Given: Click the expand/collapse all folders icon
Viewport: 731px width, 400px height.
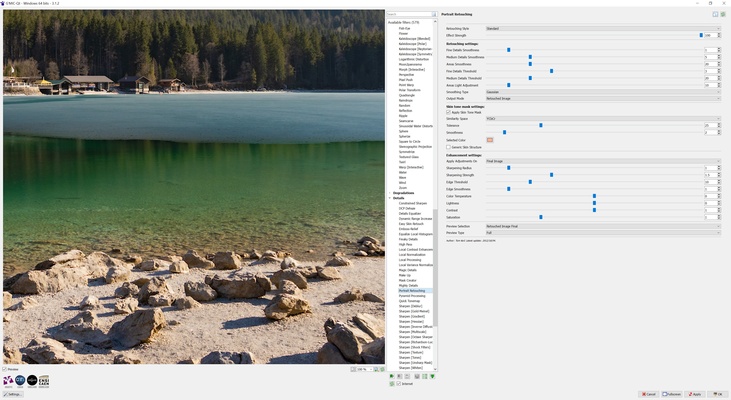Looking at the screenshot, I should tap(425, 376).
